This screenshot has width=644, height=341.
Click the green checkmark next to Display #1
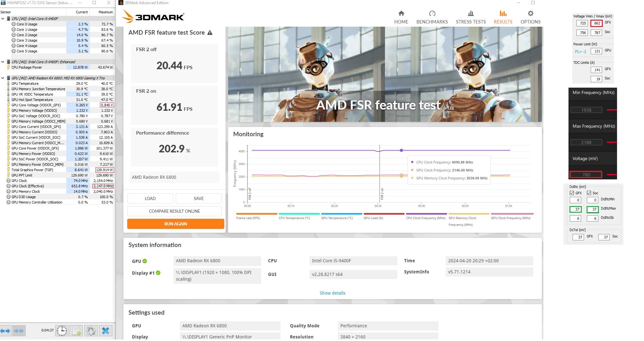(158, 273)
